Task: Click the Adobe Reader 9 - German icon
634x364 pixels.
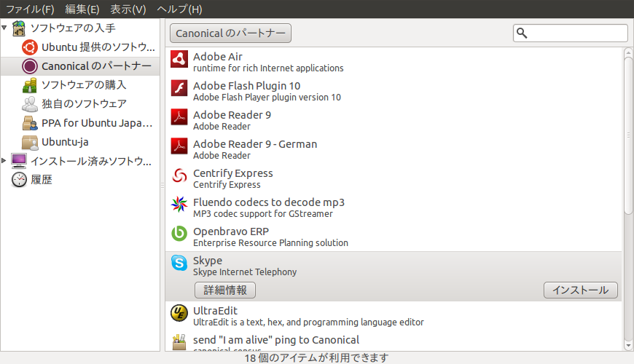Action: (179, 146)
